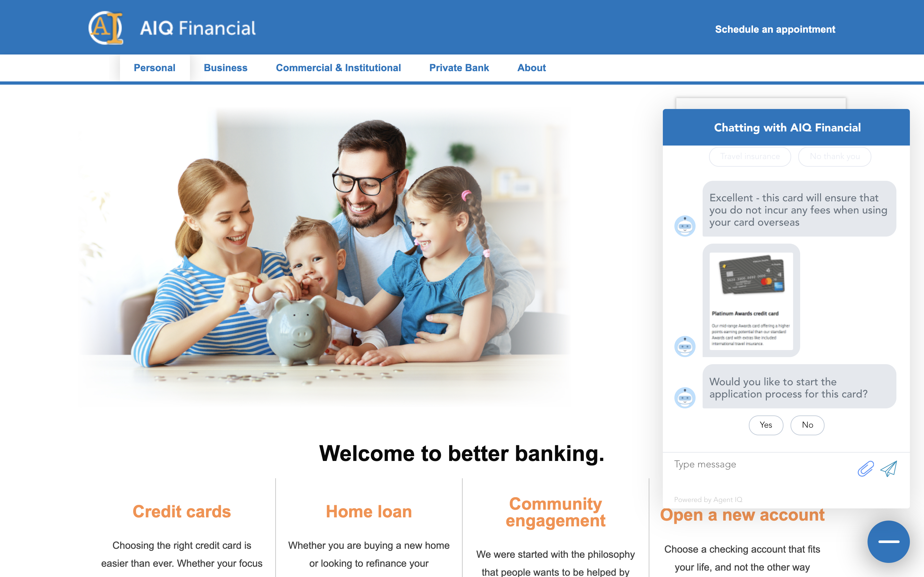This screenshot has width=924, height=577.
Task: Select the About tab in navigation
Action: (532, 67)
